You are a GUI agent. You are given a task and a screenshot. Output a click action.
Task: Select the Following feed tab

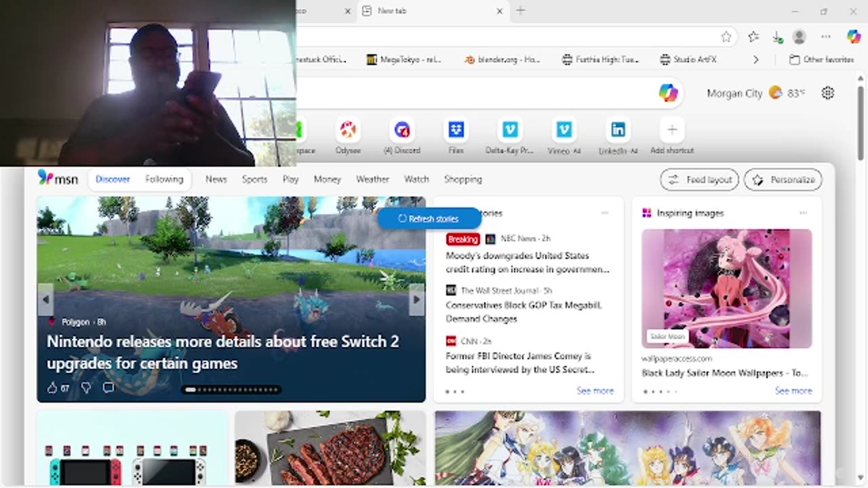[164, 179]
